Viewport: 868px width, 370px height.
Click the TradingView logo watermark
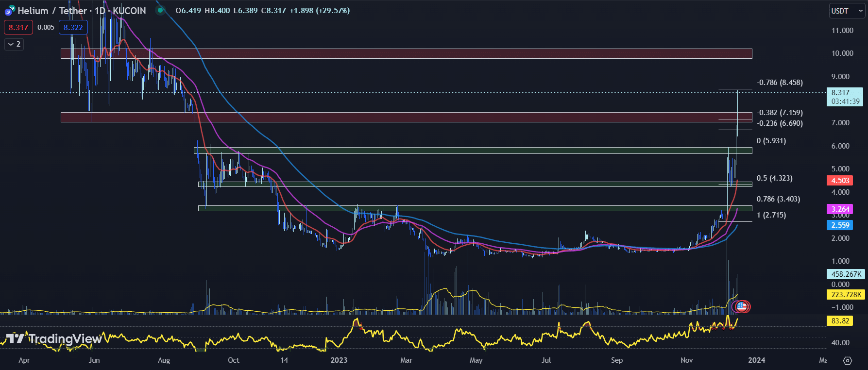(53, 338)
